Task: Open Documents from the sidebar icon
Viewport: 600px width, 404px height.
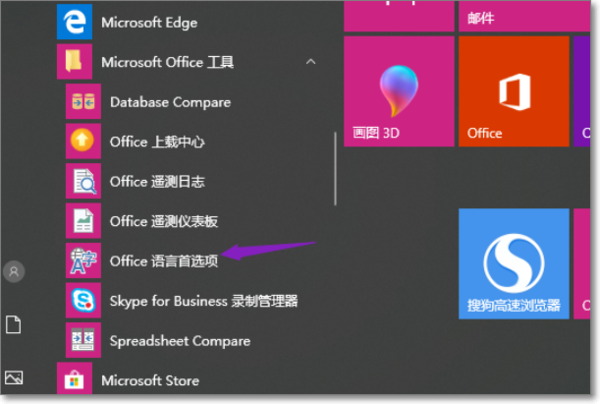Action: tap(14, 324)
